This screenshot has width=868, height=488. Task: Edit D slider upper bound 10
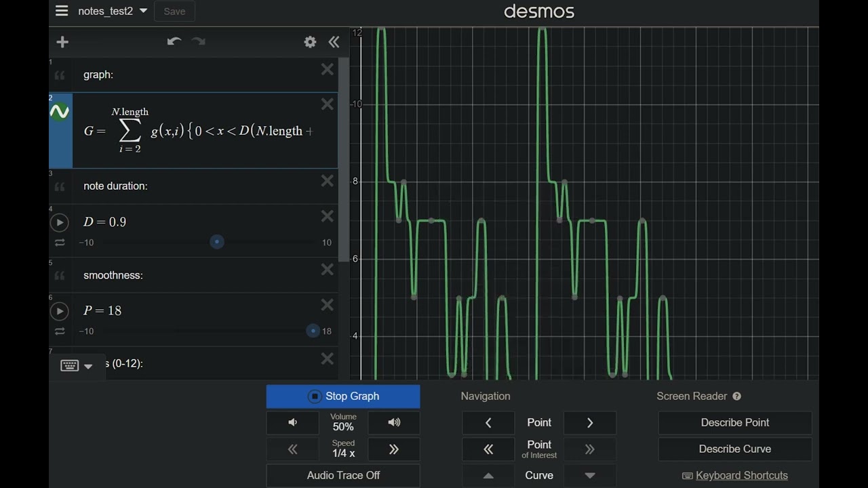click(x=326, y=243)
